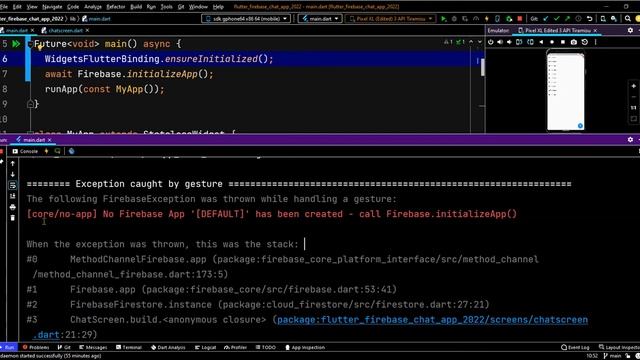This screenshot has width=640, height=360.
Task: Click emulator Volume Up icon
Action: point(500,42)
